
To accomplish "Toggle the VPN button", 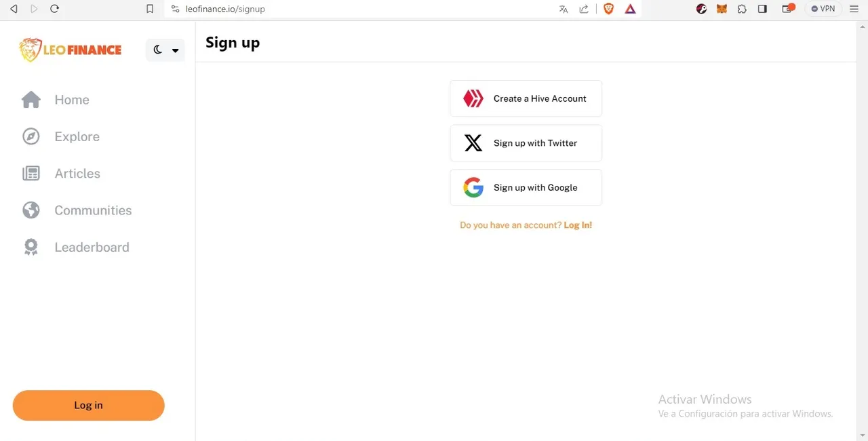I will click(x=823, y=9).
